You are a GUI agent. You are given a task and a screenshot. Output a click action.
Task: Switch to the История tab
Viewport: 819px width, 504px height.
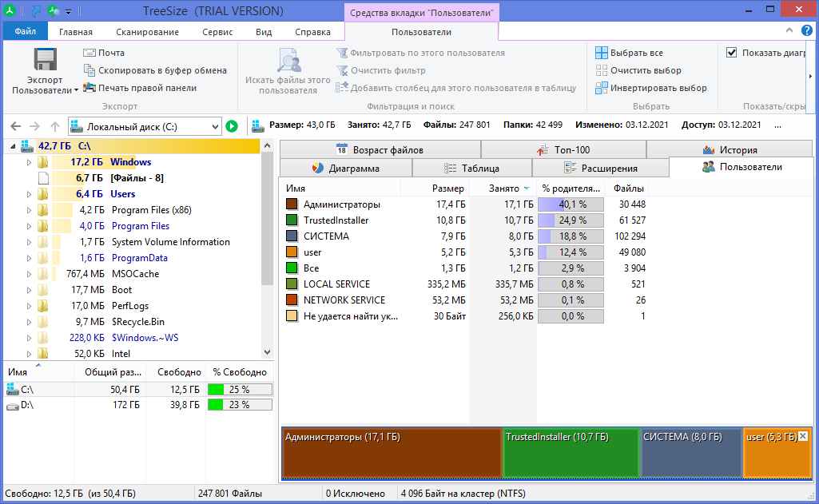pos(730,150)
